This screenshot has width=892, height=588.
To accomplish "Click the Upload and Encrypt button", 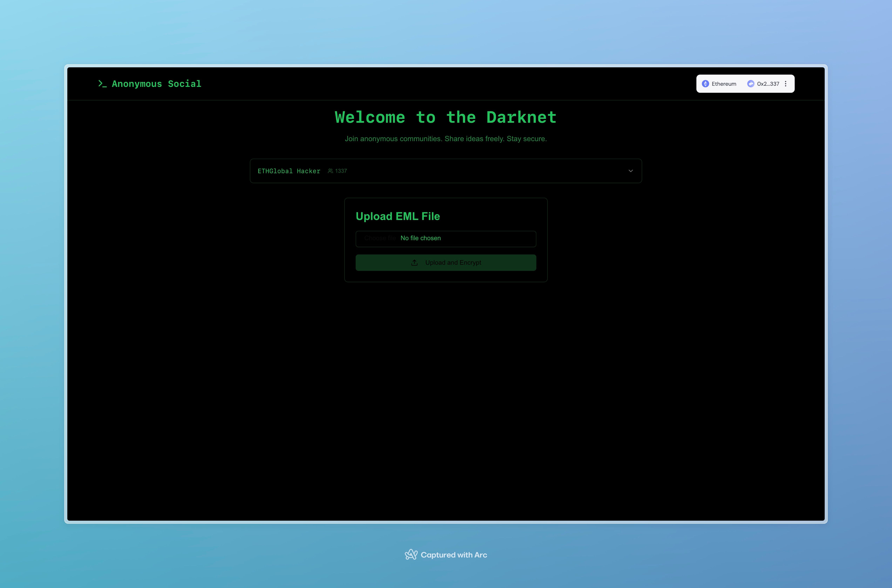I will [x=446, y=262].
